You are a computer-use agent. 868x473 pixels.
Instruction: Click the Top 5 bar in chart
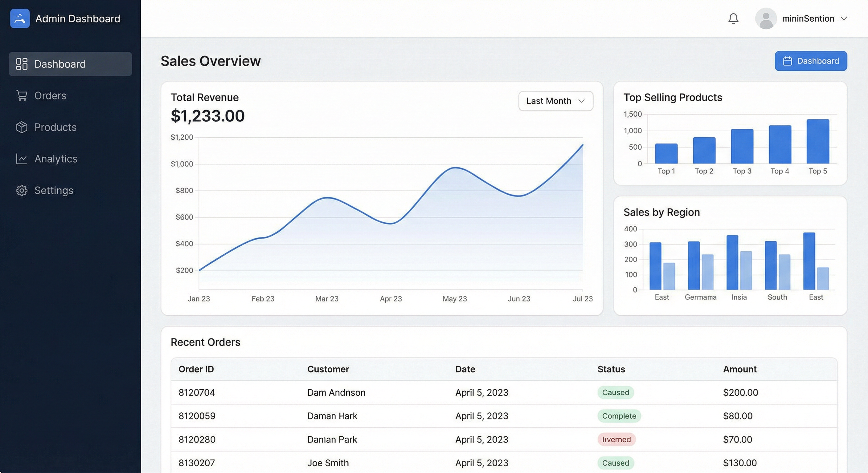click(x=817, y=141)
